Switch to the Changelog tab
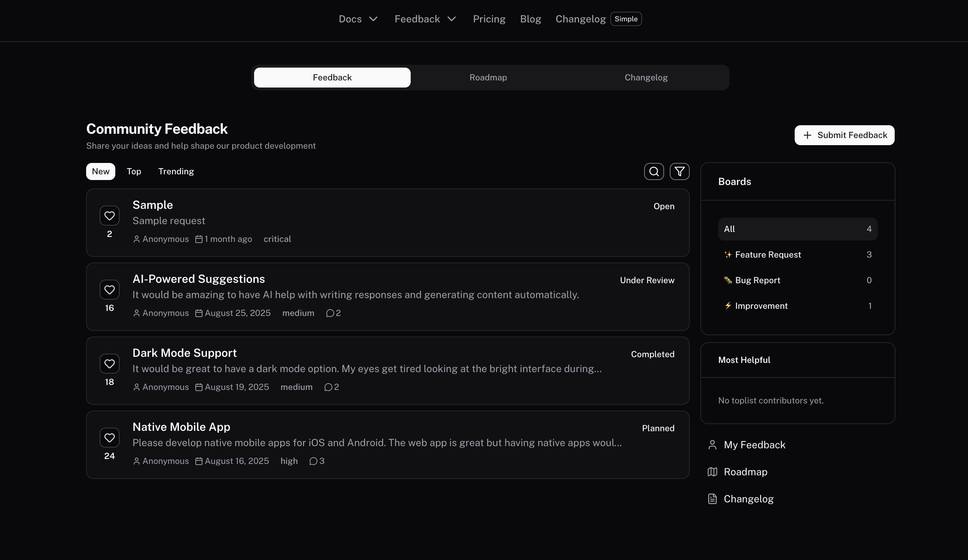This screenshot has height=560, width=968. point(646,77)
